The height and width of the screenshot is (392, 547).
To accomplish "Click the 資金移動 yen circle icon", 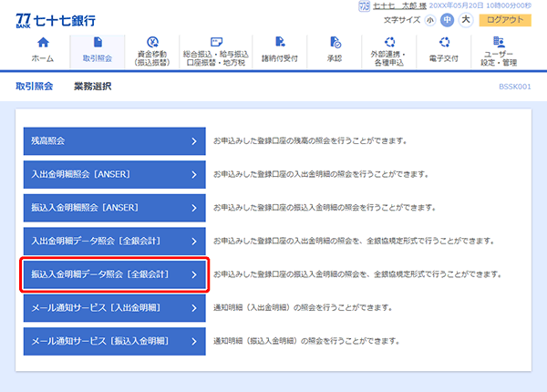I will [152, 42].
